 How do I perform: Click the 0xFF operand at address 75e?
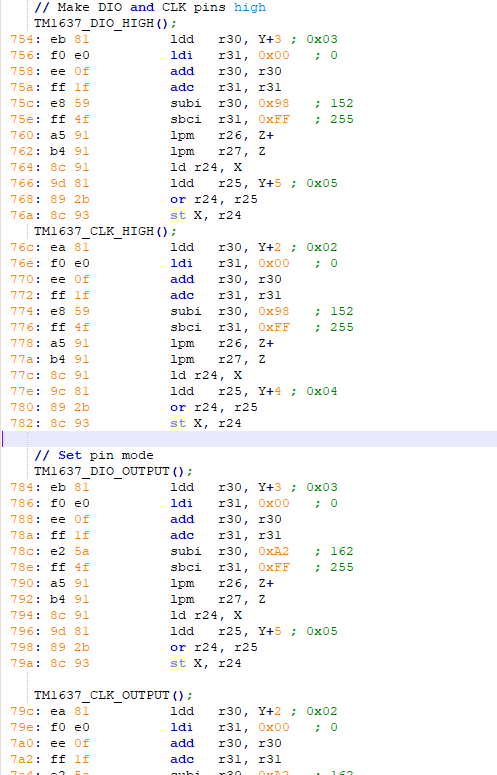click(274, 119)
